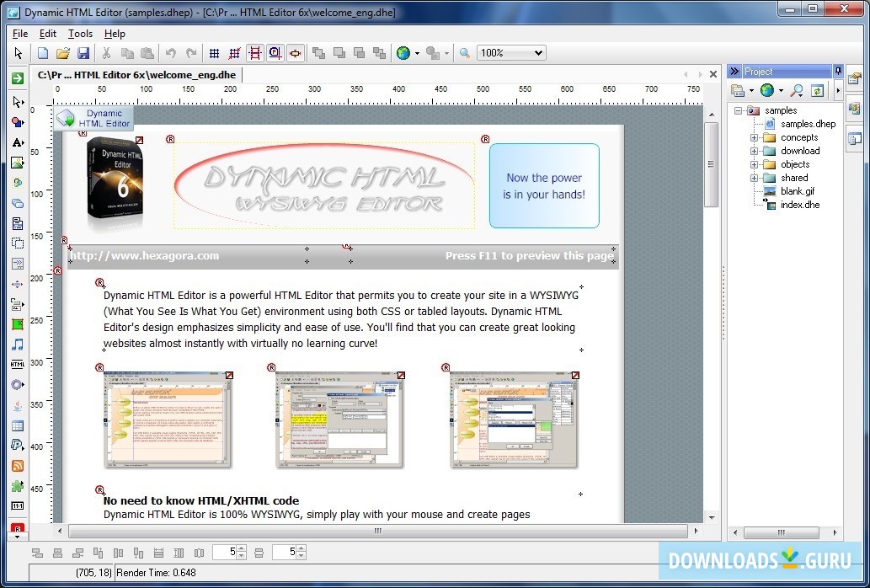Click the bring to front icon in toolbar

coord(319,53)
